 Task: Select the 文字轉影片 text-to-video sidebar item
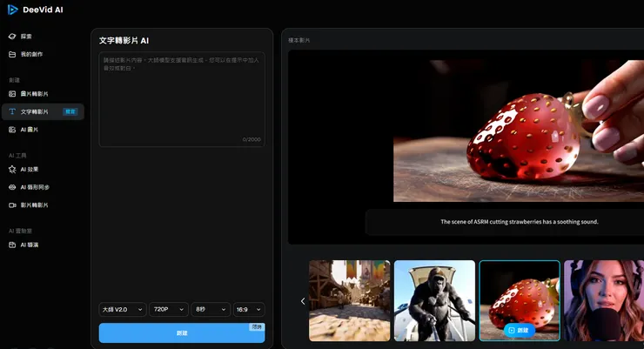tap(43, 111)
